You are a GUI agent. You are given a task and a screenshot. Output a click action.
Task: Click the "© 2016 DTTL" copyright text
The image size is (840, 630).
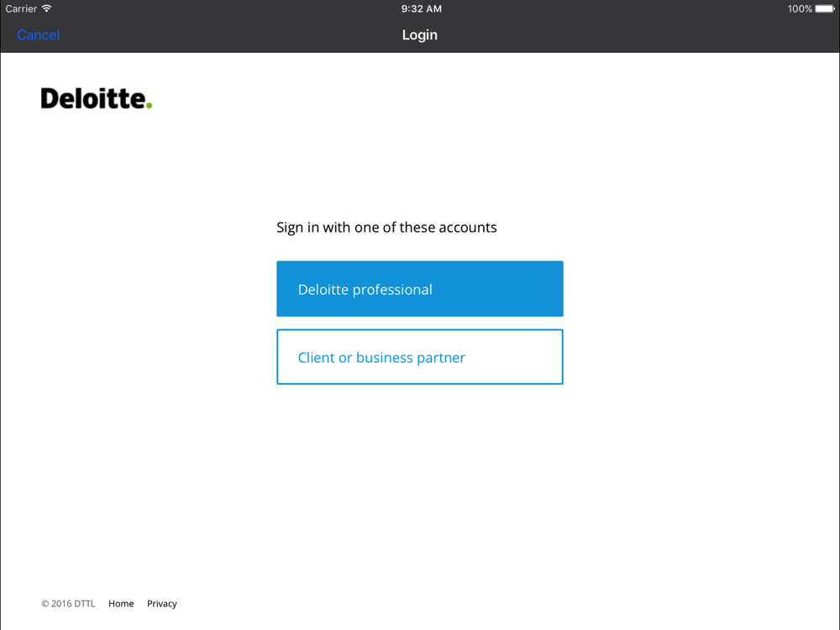[68, 603]
